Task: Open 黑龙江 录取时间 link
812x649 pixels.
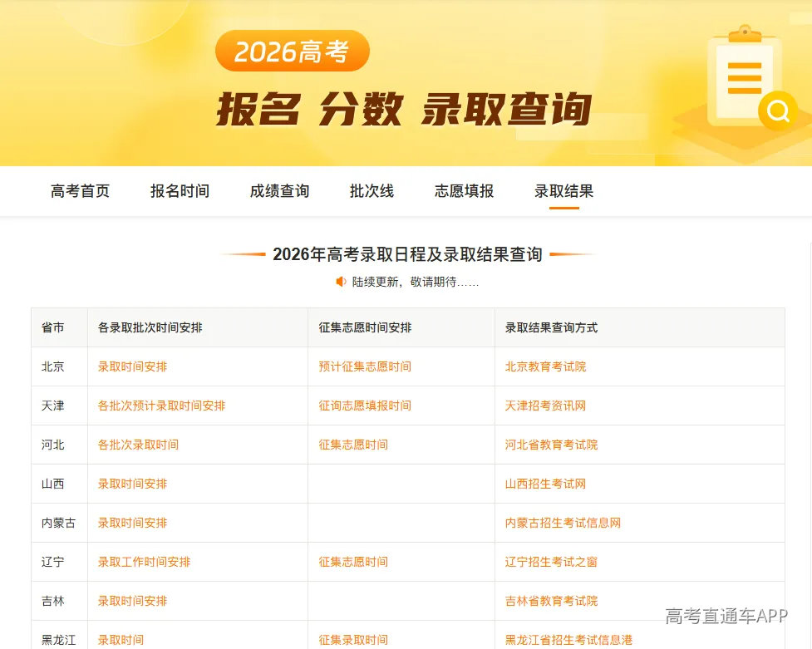Action: [x=121, y=640]
